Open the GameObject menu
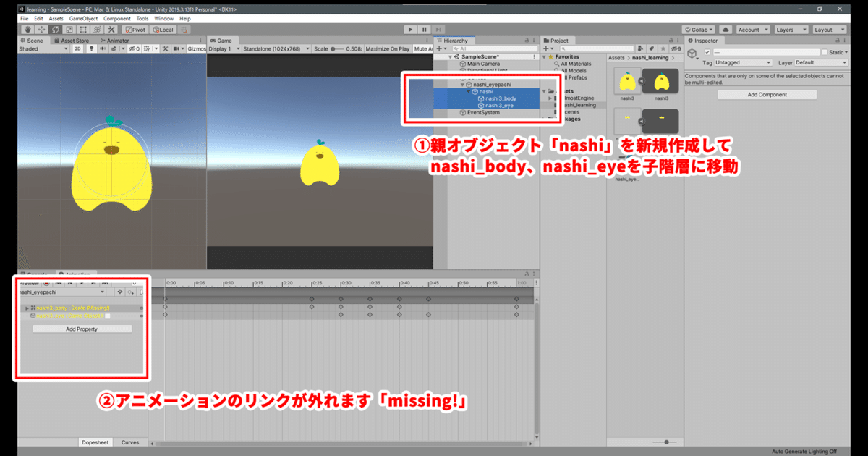 pos(84,18)
